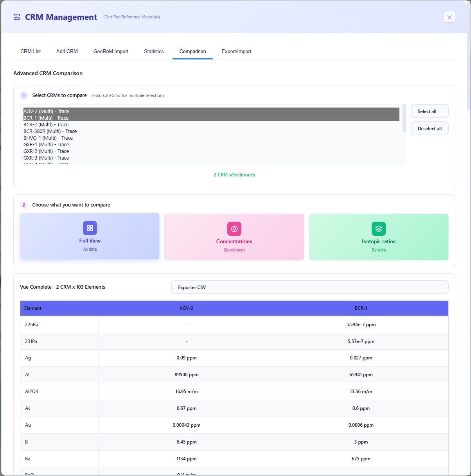Open the Statistics tab
Image resolution: width=471 pixels, height=476 pixels.
click(x=154, y=51)
